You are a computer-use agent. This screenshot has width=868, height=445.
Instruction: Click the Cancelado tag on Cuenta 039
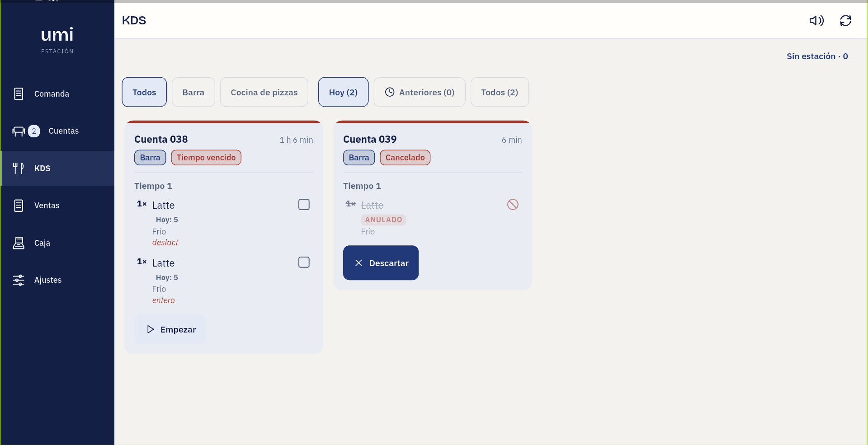[x=405, y=158]
